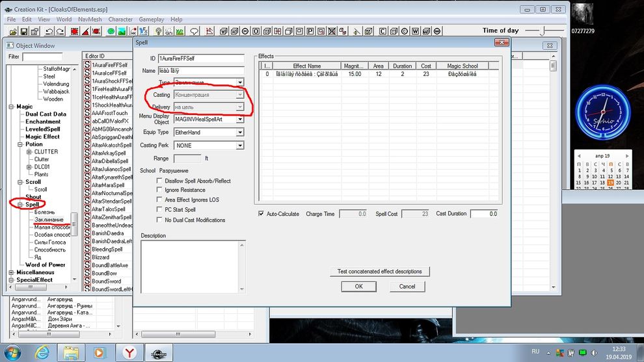Uncheck the Auto-Calculate checkbox
Image resolution: width=644 pixels, height=362 pixels.
(x=262, y=213)
